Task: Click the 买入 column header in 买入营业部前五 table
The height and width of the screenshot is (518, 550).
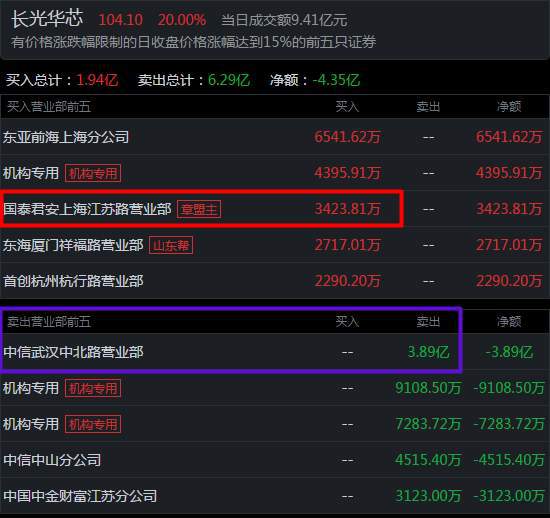Action: [x=347, y=107]
